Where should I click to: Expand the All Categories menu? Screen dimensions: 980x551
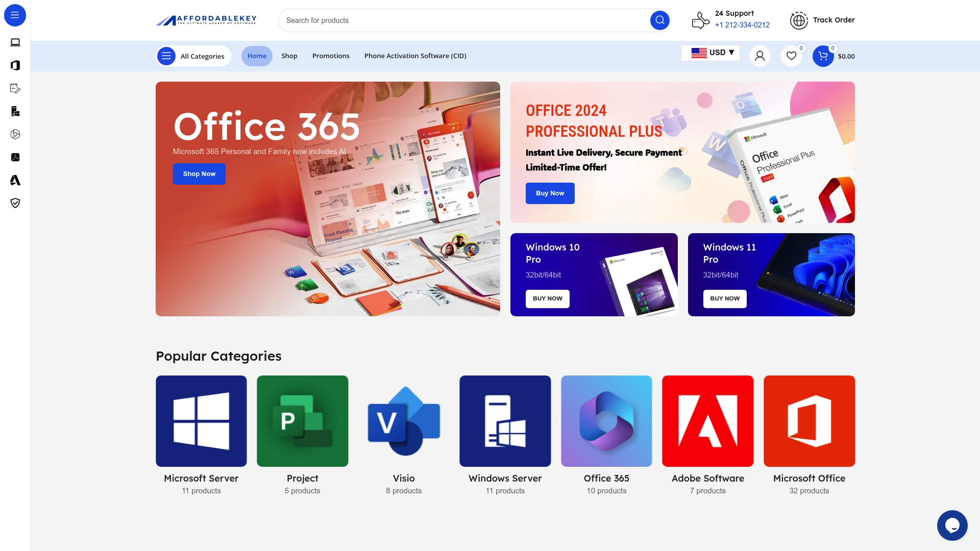point(193,56)
